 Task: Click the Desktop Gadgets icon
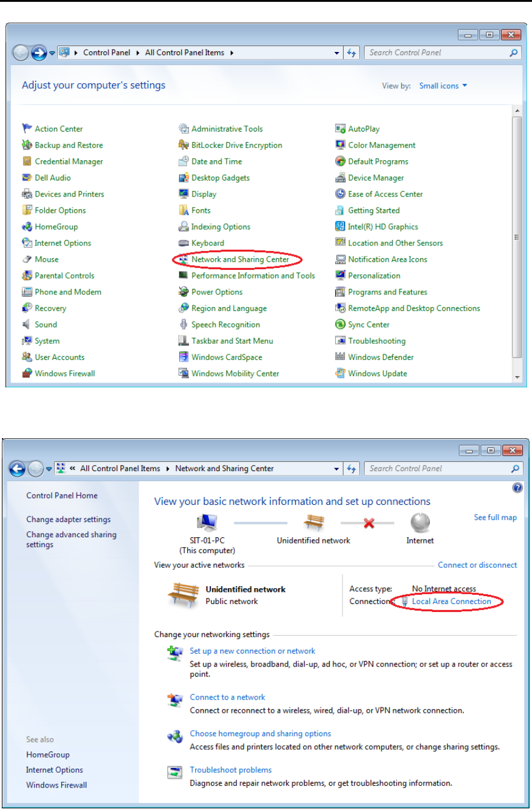(x=183, y=177)
